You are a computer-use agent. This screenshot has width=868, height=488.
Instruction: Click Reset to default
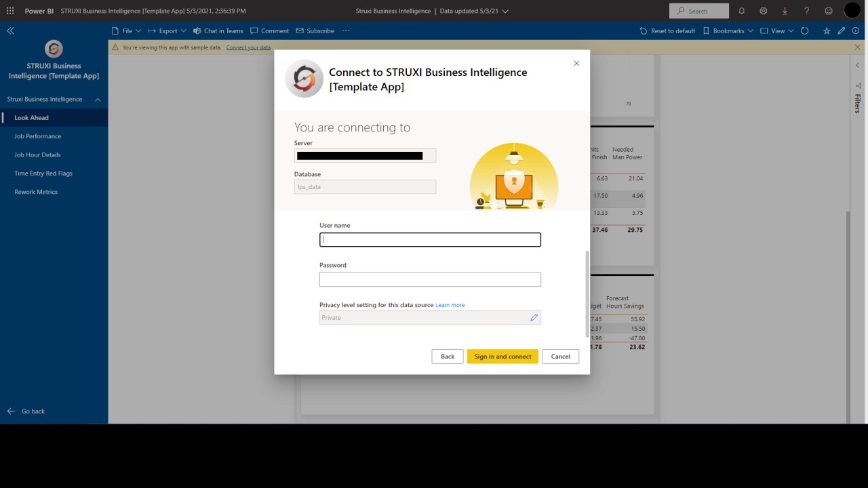click(x=667, y=30)
